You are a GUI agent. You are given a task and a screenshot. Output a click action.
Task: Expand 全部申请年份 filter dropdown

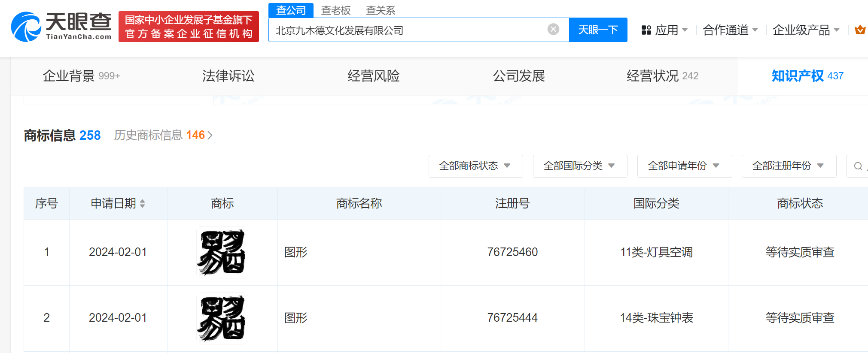click(x=685, y=166)
